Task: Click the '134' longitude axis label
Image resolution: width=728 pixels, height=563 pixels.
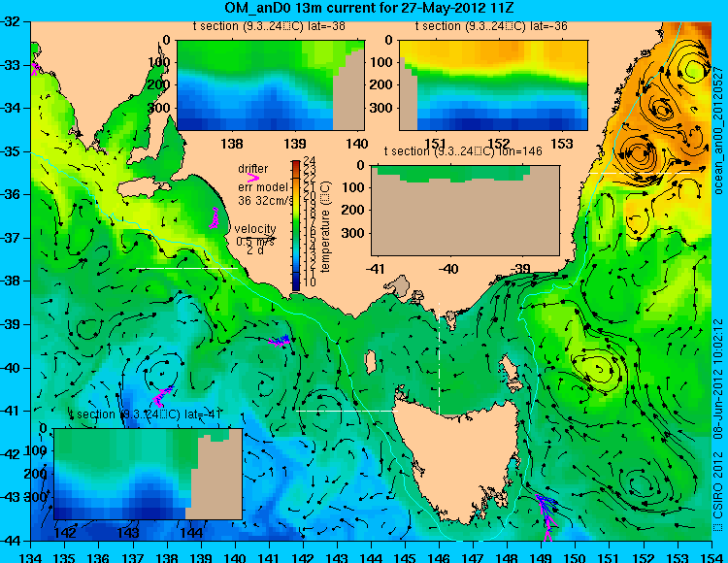Action: click(x=31, y=557)
